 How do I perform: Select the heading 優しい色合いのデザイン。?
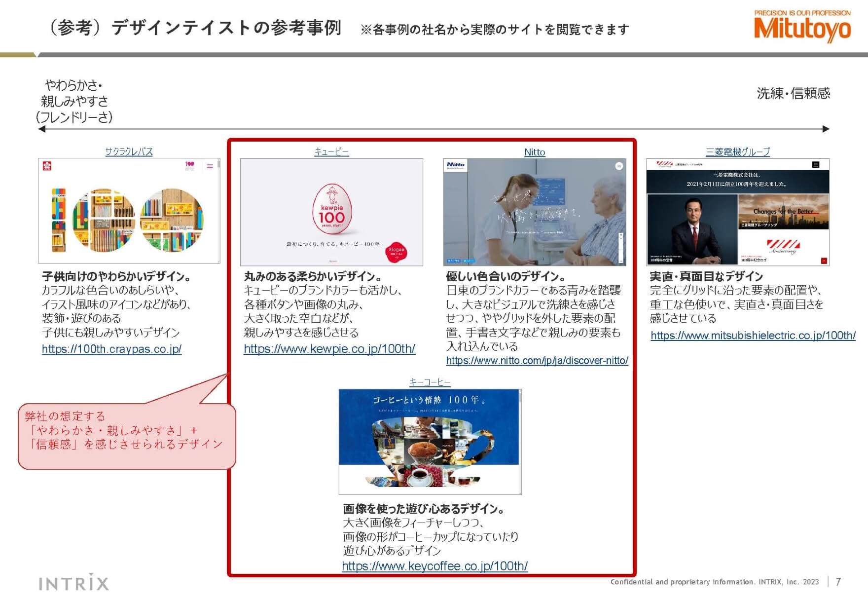[506, 276]
